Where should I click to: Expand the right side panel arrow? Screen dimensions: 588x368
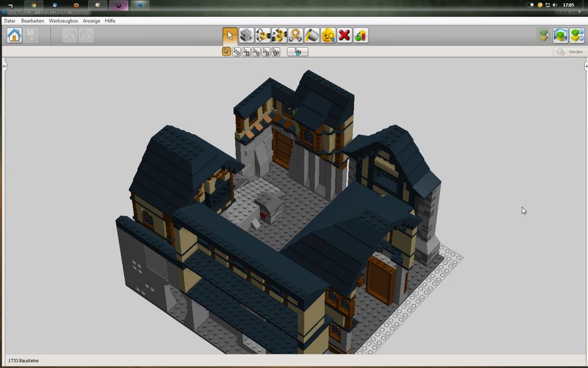[x=585, y=66]
